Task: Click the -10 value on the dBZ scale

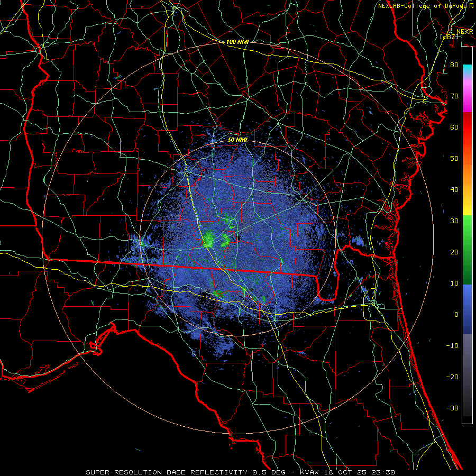Action: 452,345
